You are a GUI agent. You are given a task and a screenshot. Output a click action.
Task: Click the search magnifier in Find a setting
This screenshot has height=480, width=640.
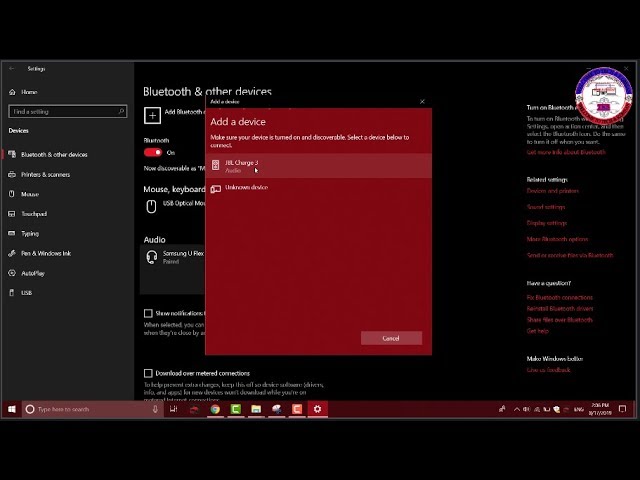click(121, 111)
